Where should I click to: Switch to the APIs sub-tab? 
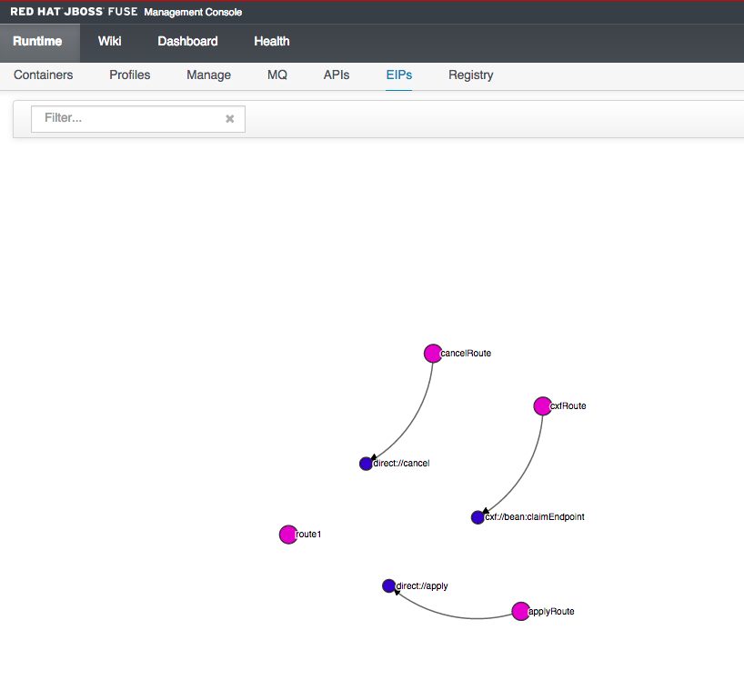pos(337,75)
